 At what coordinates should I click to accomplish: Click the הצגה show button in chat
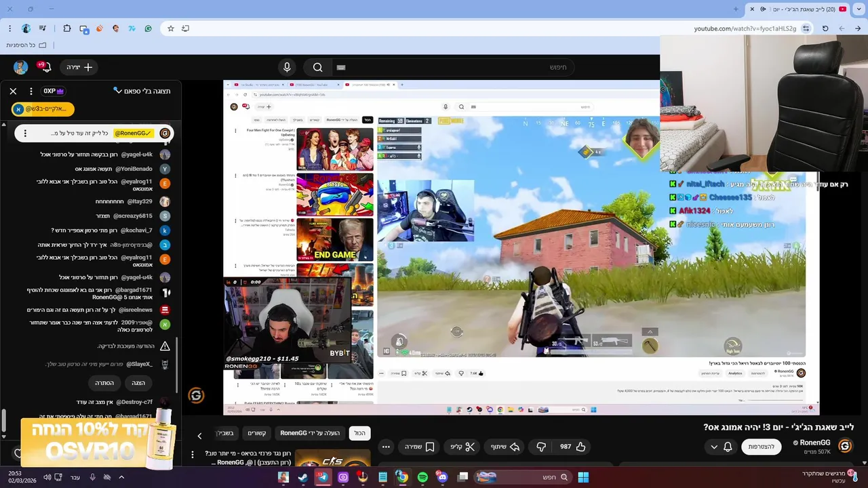[x=138, y=383]
